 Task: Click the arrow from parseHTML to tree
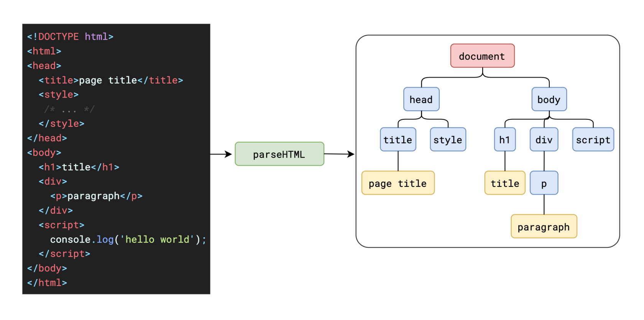(339, 154)
